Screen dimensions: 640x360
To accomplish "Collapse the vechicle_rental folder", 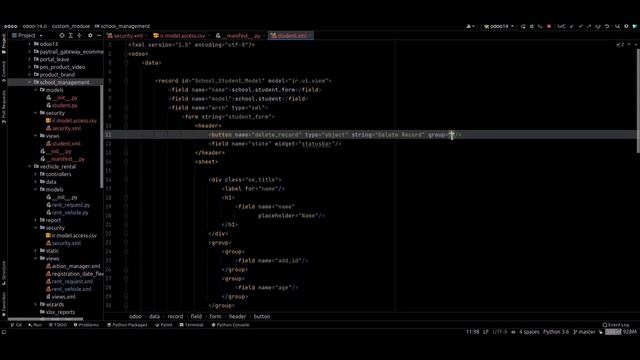I will pos(30,167).
